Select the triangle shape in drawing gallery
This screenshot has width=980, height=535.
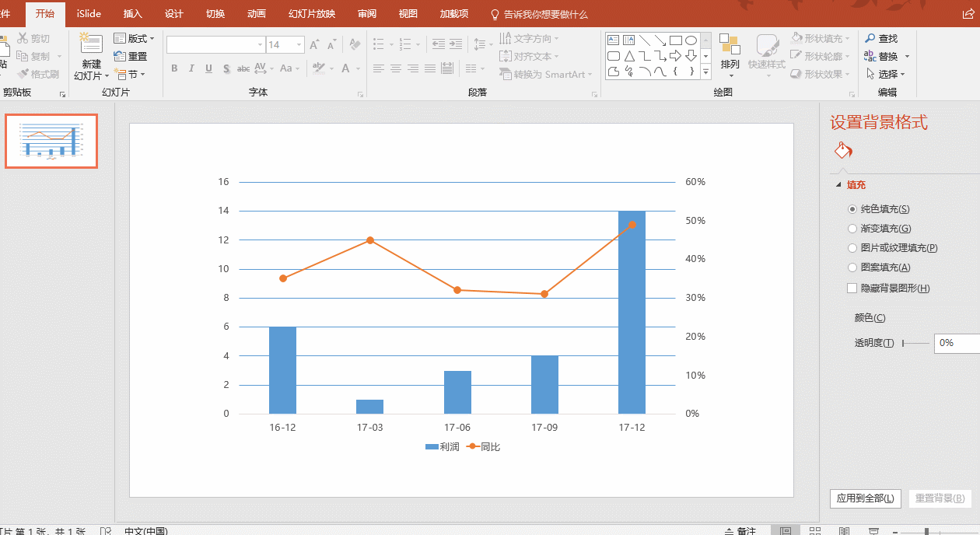[x=629, y=56]
